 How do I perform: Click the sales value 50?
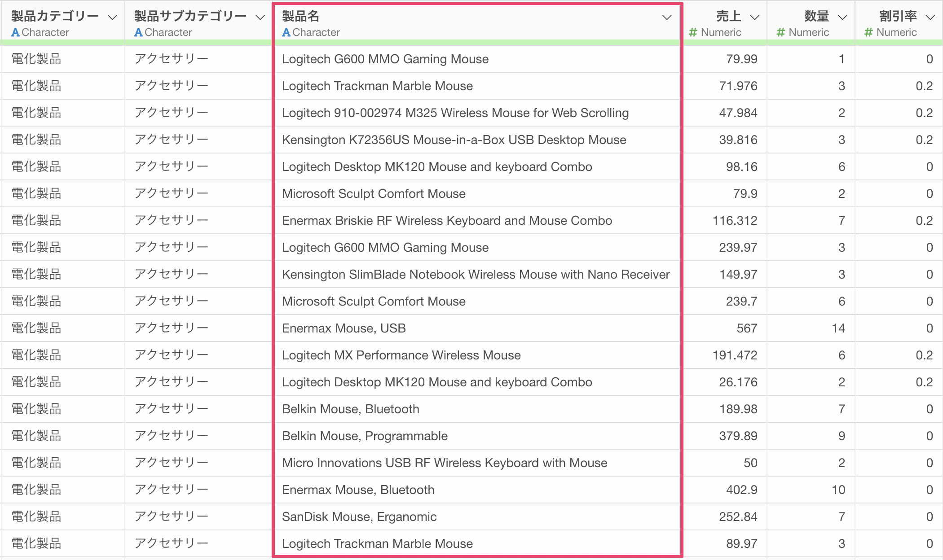tap(750, 463)
